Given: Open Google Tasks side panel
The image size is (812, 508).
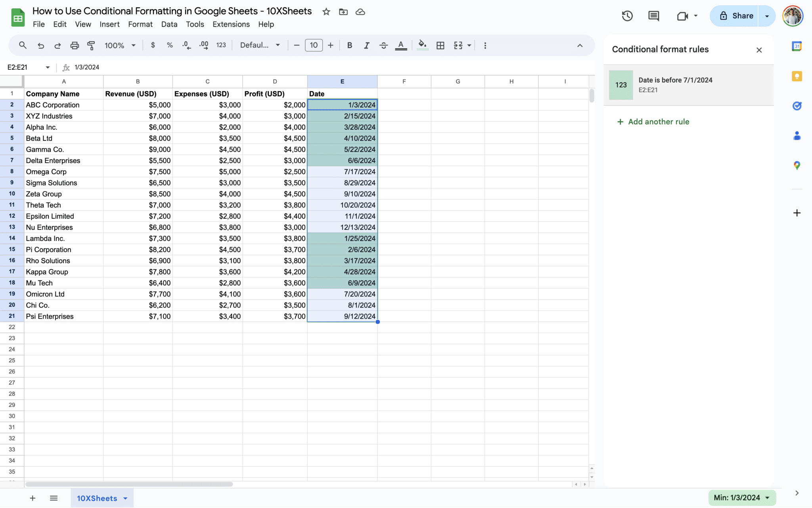Looking at the screenshot, I should [797, 106].
